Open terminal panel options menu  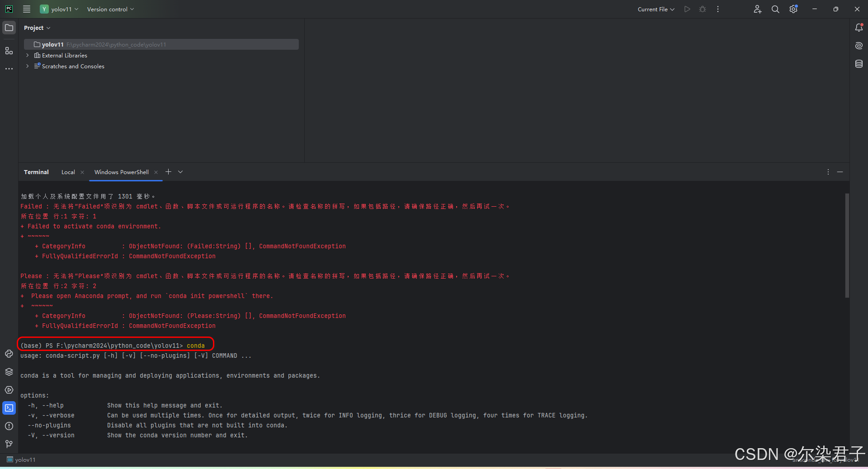828,172
